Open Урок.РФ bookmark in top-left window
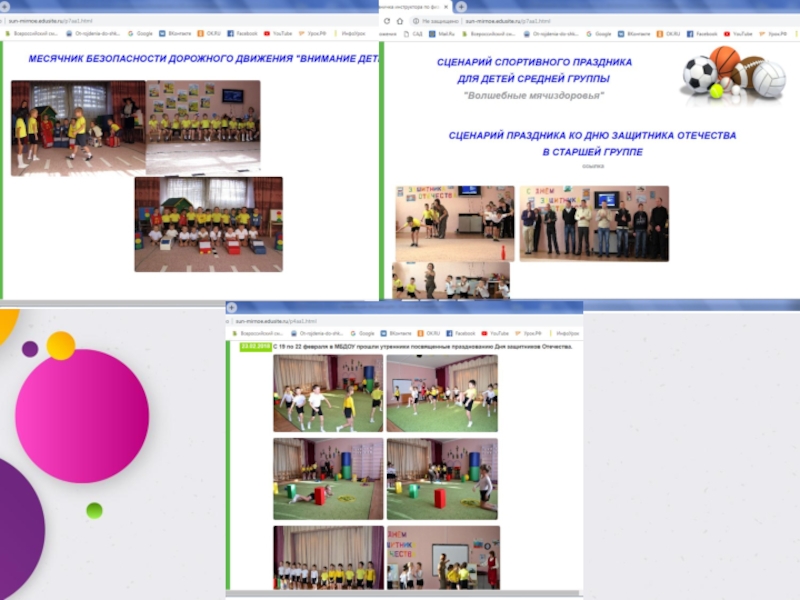800x600 pixels. pyautogui.click(x=312, y=33)
